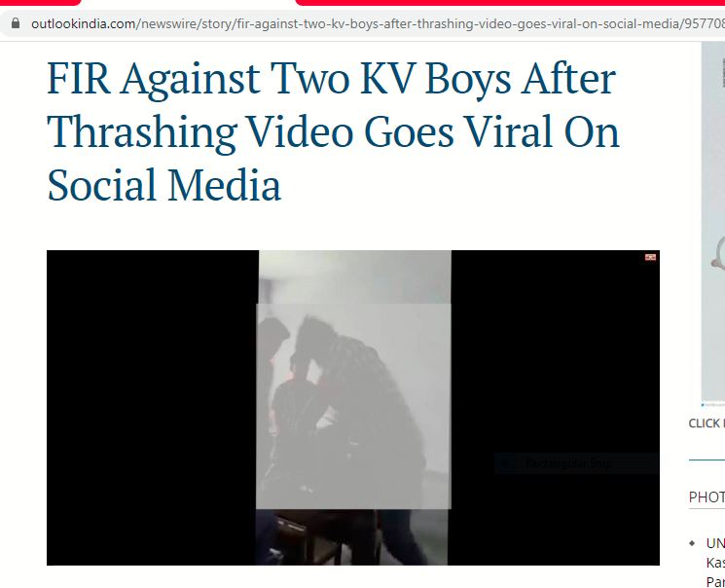The image size is (725, 588).
Task: Click the diamond bullet icon beside 'UN'
Action: coord(692,543)
